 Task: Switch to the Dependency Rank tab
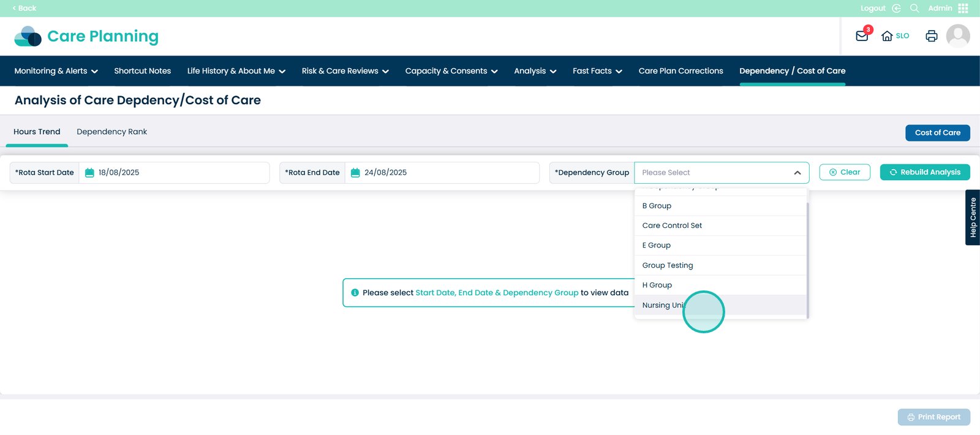point(111,132)
